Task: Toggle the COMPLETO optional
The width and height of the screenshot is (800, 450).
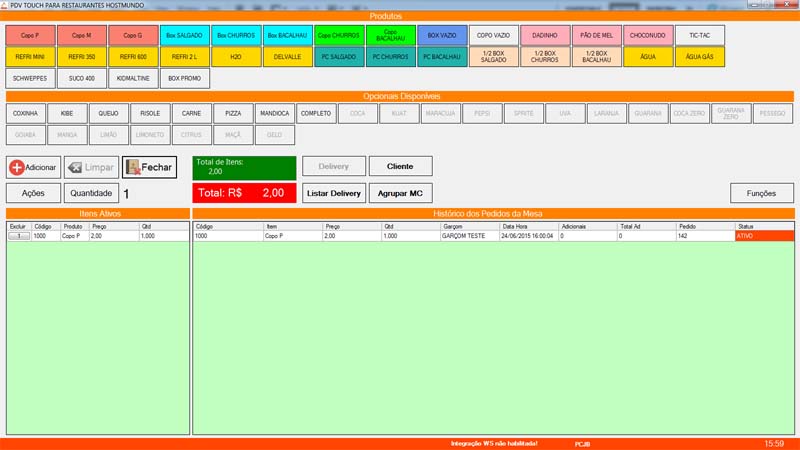Action: click(x=316, y=114)
